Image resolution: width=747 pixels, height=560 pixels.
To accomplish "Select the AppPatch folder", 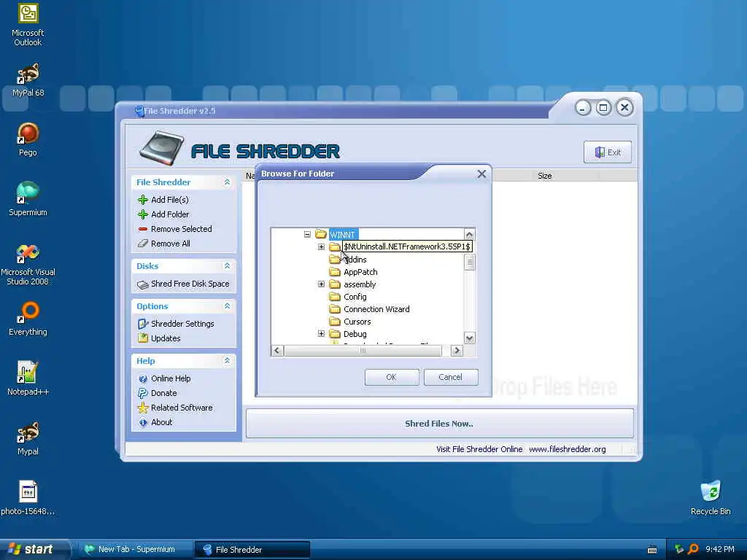I will (x=360, y=272).
